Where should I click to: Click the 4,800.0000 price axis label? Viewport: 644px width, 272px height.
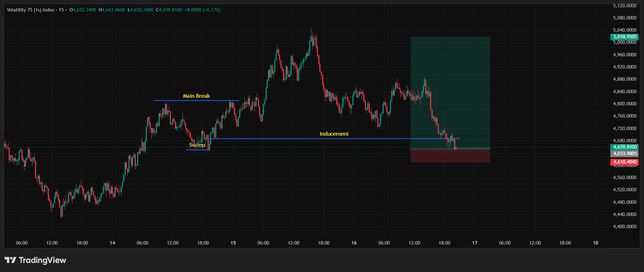pyautogui.click(x=625, y=104)
